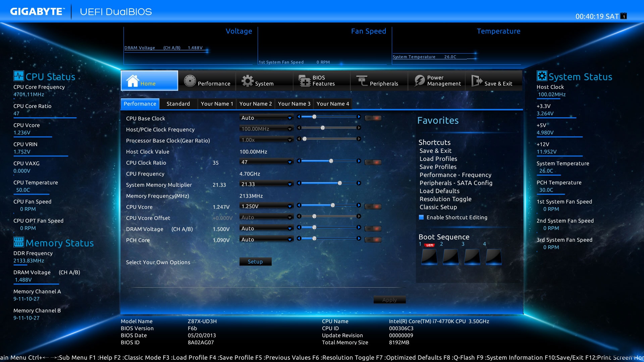Click the Setup button for options
This screenshot has height=362, width=644.
pyautogui.click(x=255, y=261)
